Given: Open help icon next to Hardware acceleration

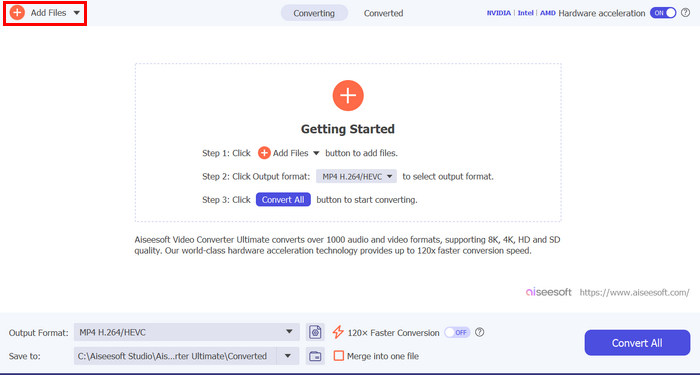Looking at the screenshot, I should (685, 13).
